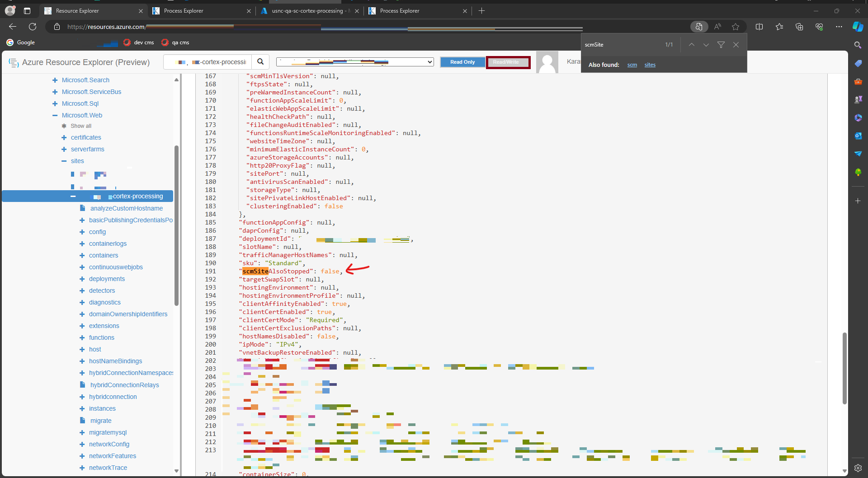Click the JSON viewer vertical scrollbar
This screenshot has width=868, height=478.
click(844, 368)
